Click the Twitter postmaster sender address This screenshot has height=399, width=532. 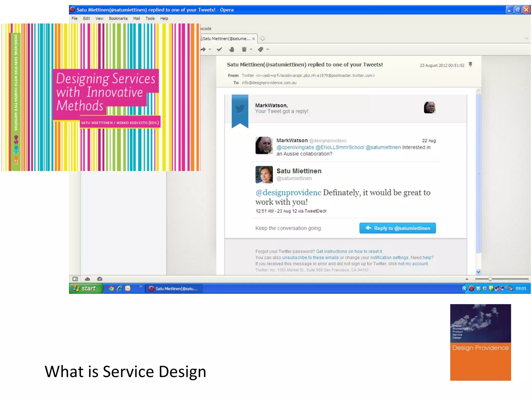pos(308,76)
